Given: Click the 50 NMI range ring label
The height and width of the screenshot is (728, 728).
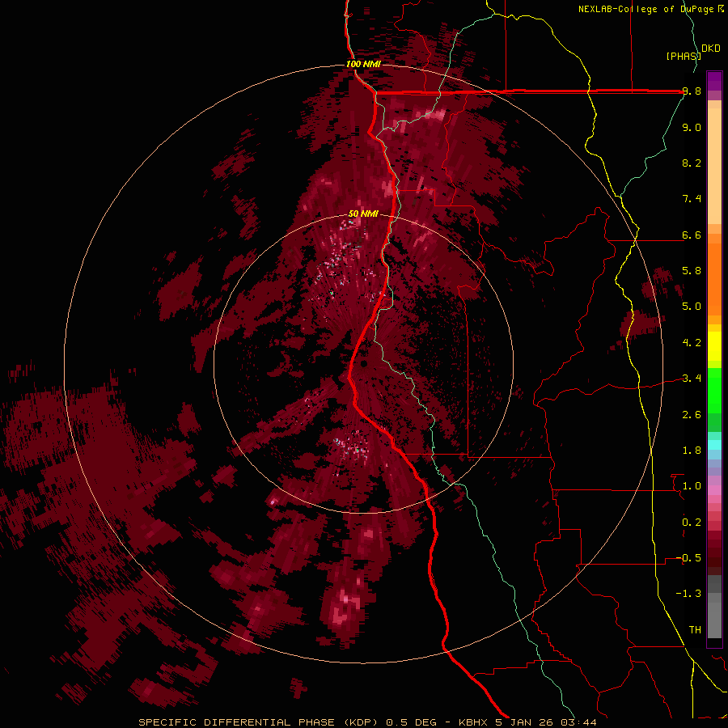Looking at the screenshot, I should [363, 214].
